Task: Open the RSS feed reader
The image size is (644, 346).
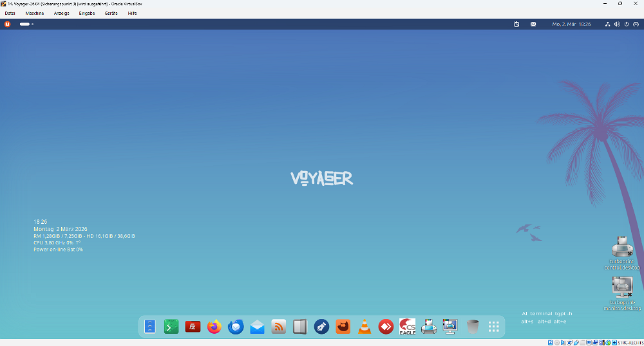Action: coord(279,327)
